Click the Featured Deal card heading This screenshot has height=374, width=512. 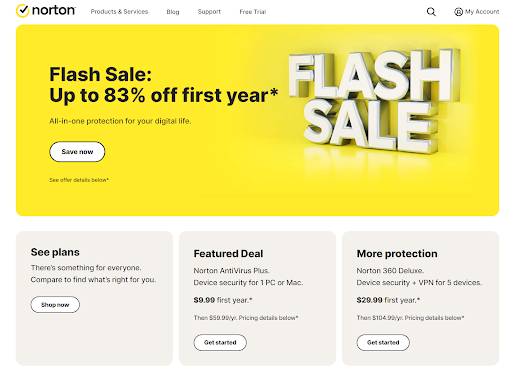point(228,254)
